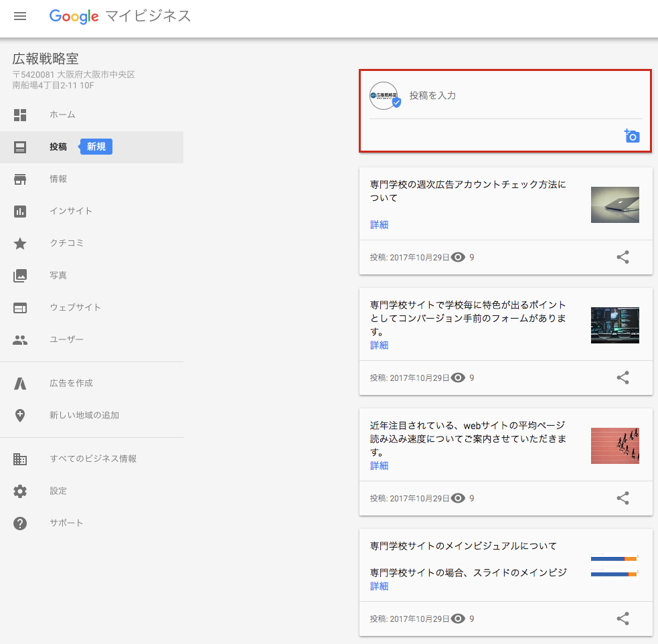This screenshot has width=658, height=644.
Task: Click the laptop thumbnail on first post
Action: point(614,205)
